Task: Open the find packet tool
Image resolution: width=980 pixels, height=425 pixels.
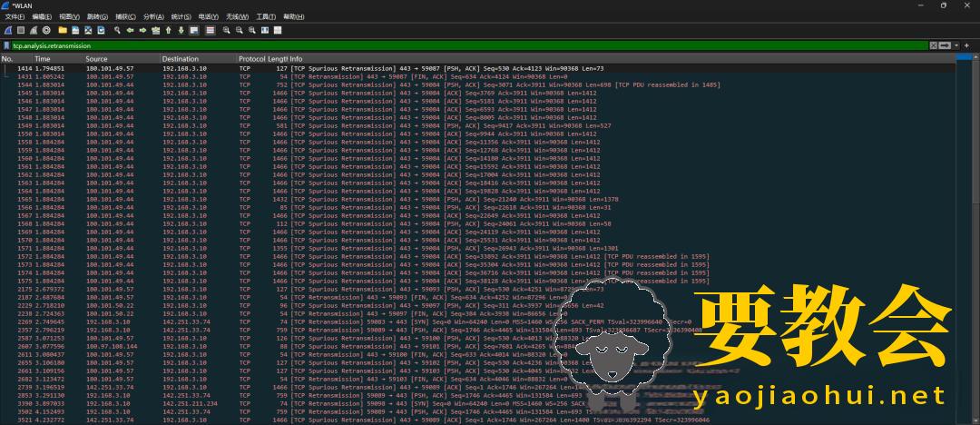Action: pos(117,30)
